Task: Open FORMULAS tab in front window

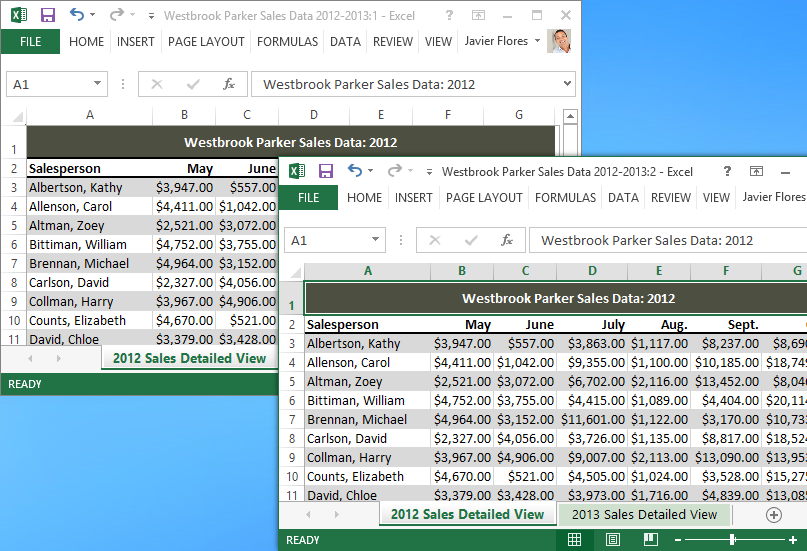Action: 565,198
